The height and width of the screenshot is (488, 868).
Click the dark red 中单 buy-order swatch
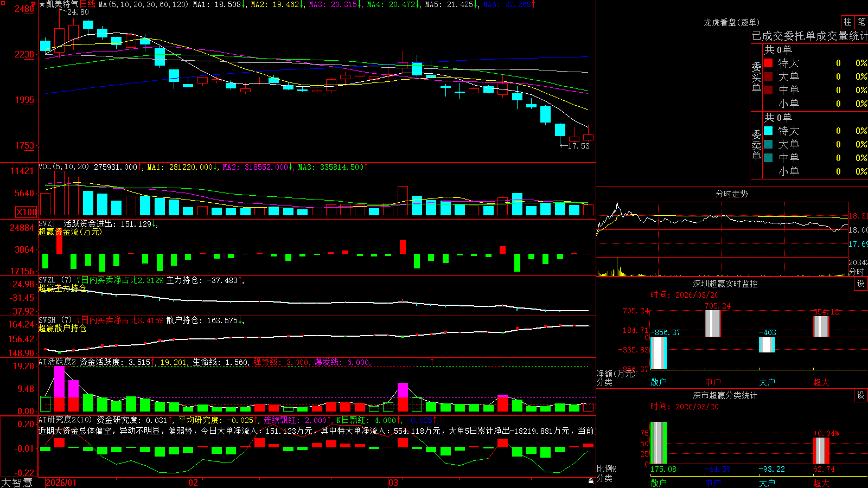[768, 90]
